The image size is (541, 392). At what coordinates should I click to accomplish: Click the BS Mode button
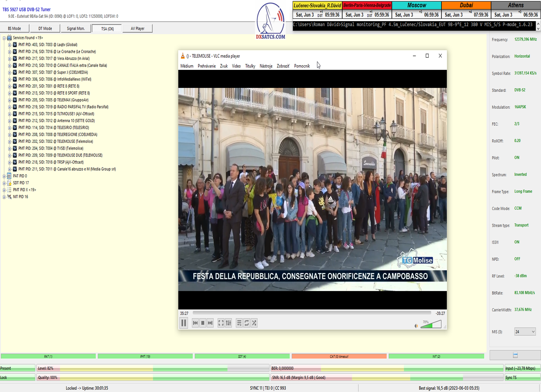click(x=14, y=28)
